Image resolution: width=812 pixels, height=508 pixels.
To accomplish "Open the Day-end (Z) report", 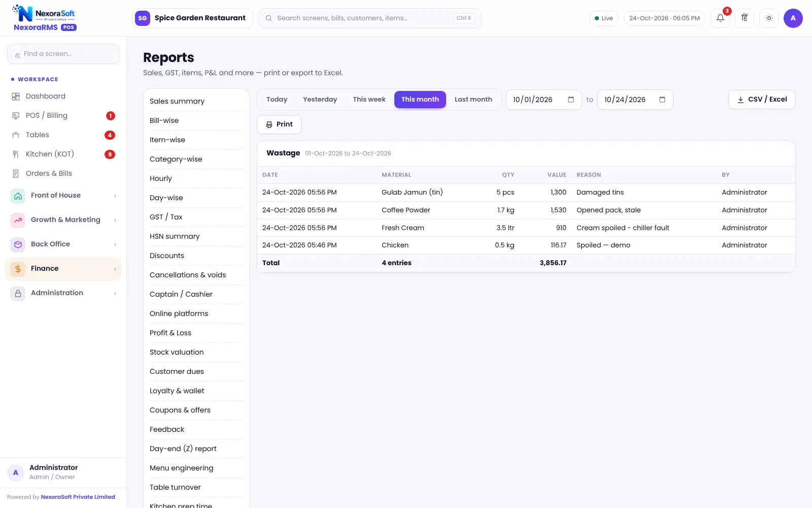I will pyautogui.click(x=196, y=449).
